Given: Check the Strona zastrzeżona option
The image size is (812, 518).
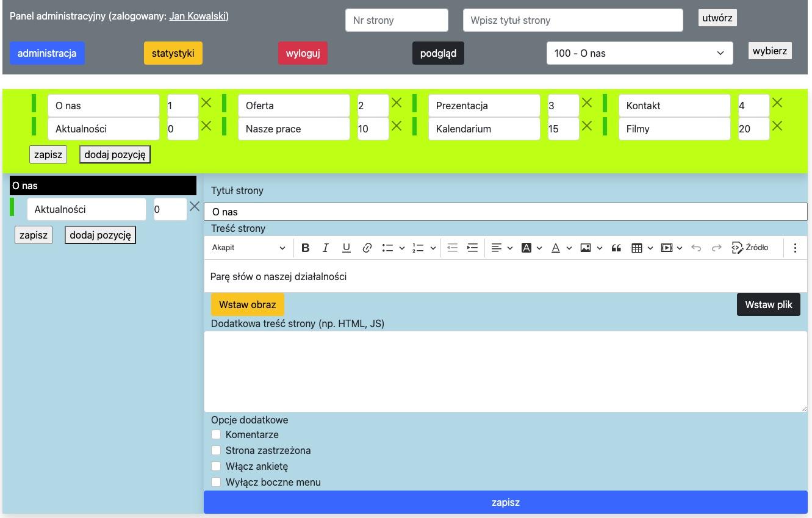Looking at the screenshot, I should tap(216, 450).
